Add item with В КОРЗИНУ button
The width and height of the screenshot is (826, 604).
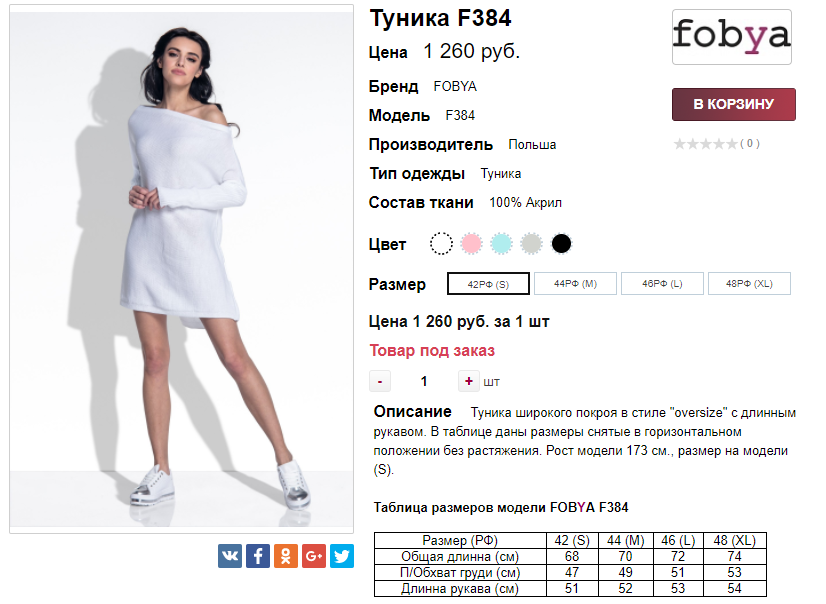click(734, 104)
